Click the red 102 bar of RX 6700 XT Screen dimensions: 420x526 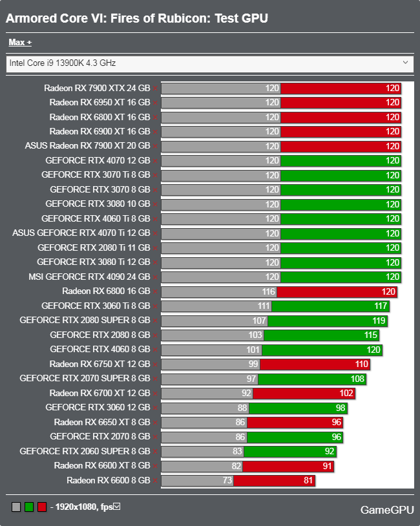click(304, 394)
